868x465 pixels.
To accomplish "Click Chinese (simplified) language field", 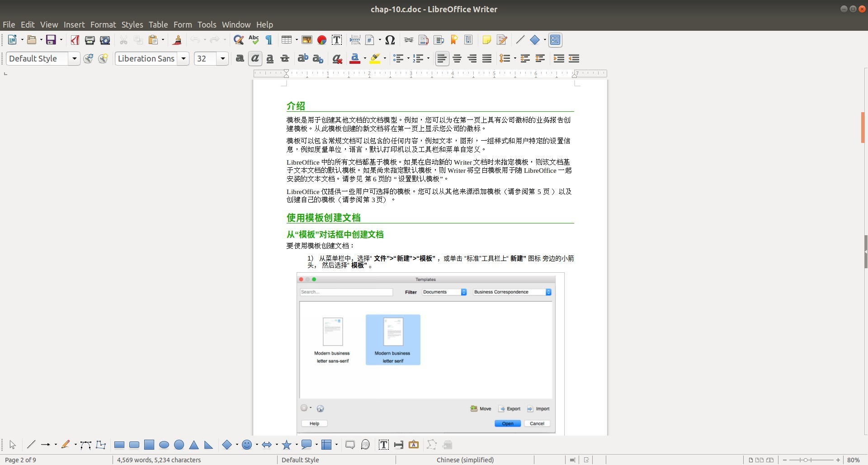I will (x=465, y=460).
